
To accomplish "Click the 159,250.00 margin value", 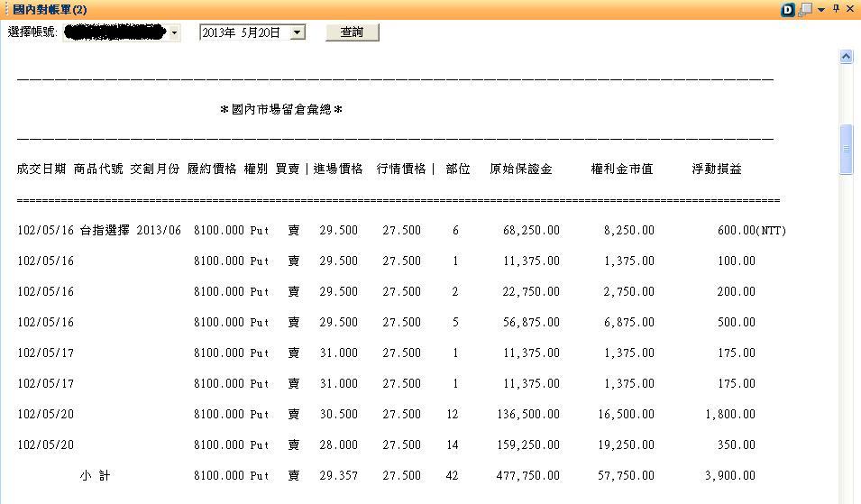I will pos(528,445).
